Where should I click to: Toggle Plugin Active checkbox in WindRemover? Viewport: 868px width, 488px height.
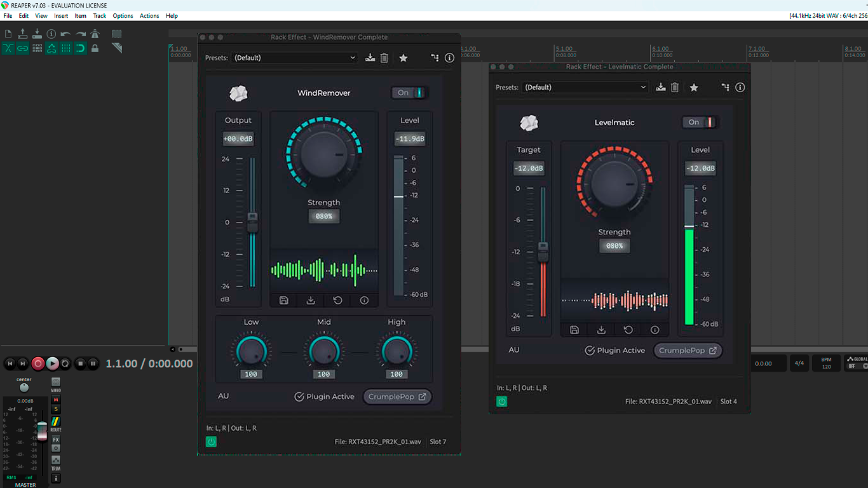pos(299,396)
